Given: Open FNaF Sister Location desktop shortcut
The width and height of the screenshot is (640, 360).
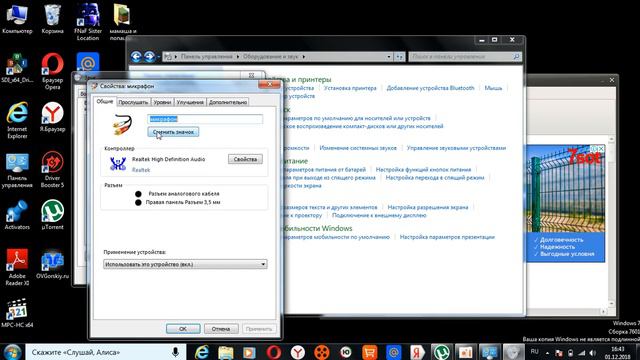Looking at the screenshot, I should [x=88, y=22].
